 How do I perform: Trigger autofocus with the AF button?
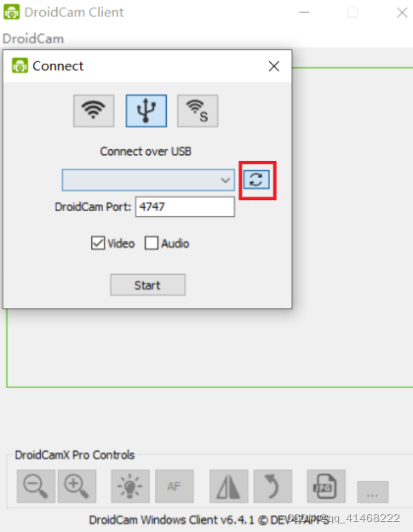click(x=175, y=486)
